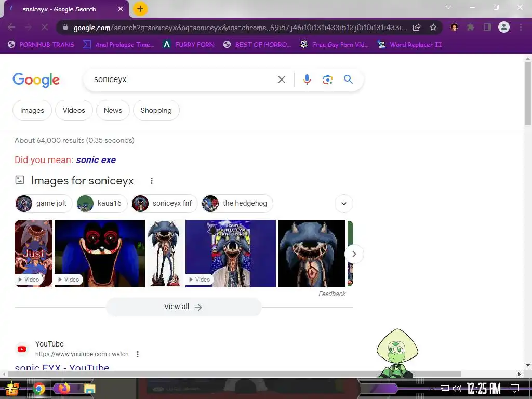The width and height of the screenshot is (532, 399).
Task: Open more options for YouTube result
Action: click(x=137, y=354)
